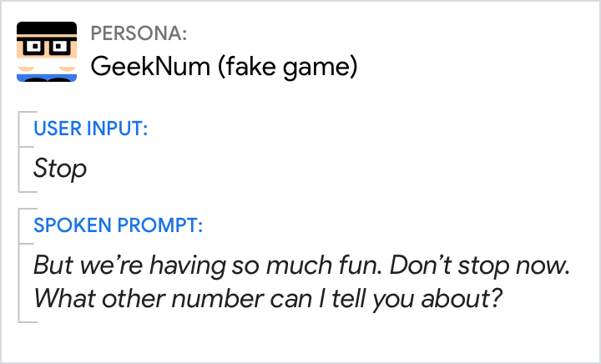Screen dimensions: 601x364
Task: Click the black glasses on the avatar
Action: pyautogui.click(x=47, y=48)
